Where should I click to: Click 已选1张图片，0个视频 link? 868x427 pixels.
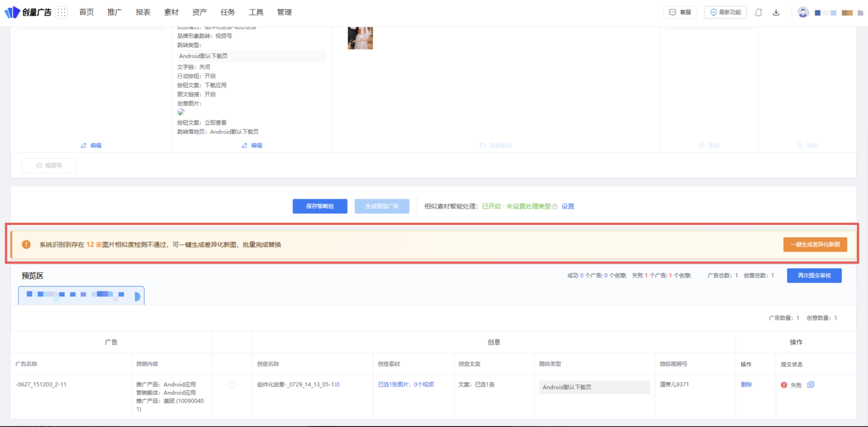click(x=406, y=385)
